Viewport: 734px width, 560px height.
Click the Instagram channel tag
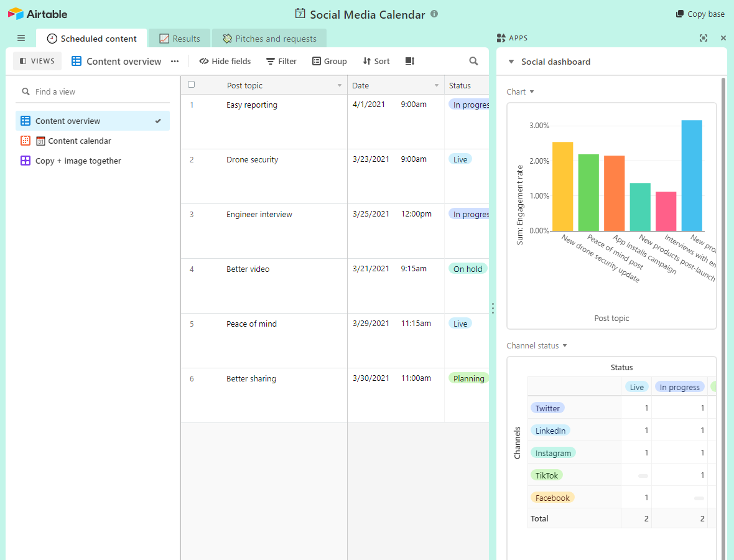[x=553, y=453]
